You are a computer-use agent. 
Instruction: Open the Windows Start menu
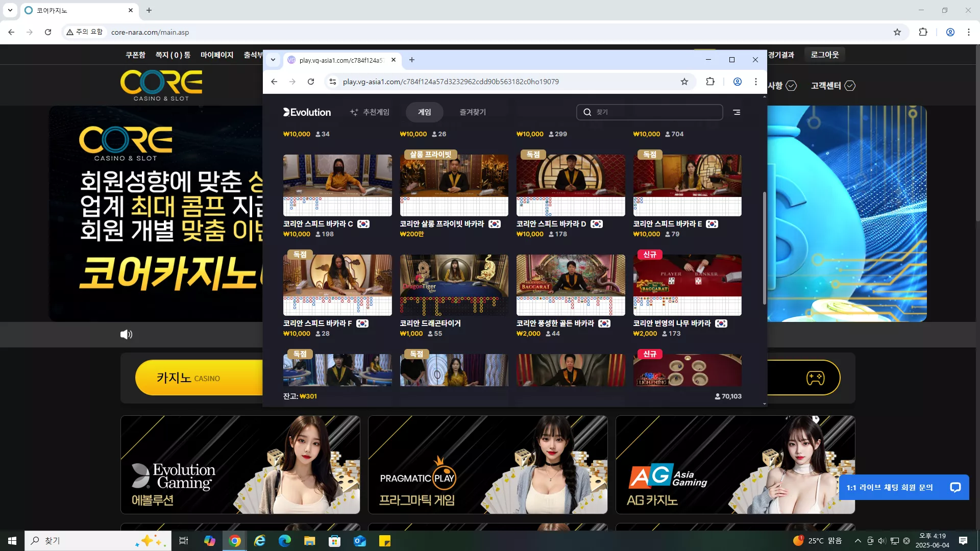[x=12, y=541]
